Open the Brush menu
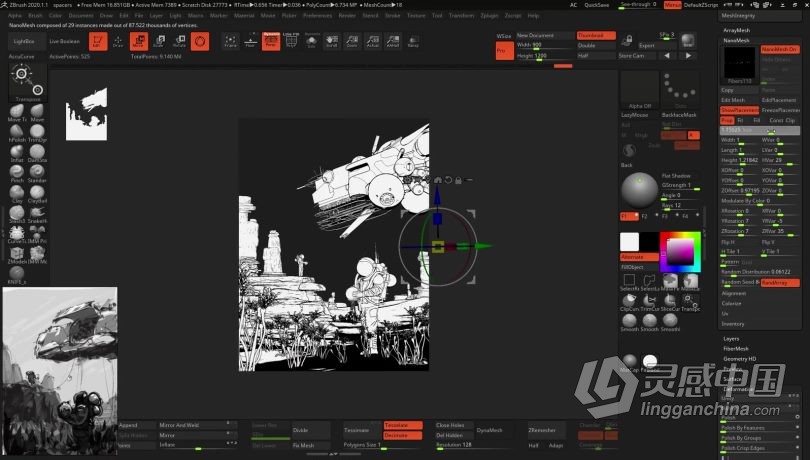 pos(35,16)
